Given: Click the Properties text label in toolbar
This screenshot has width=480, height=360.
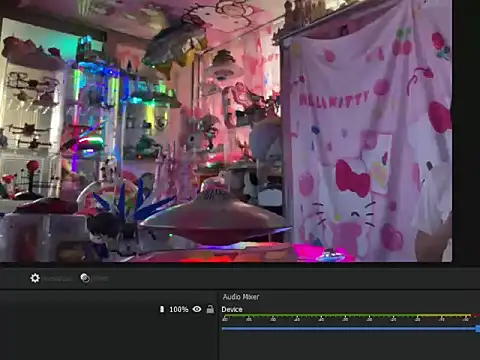Looking at the screenshot, I should coord(58,279).
